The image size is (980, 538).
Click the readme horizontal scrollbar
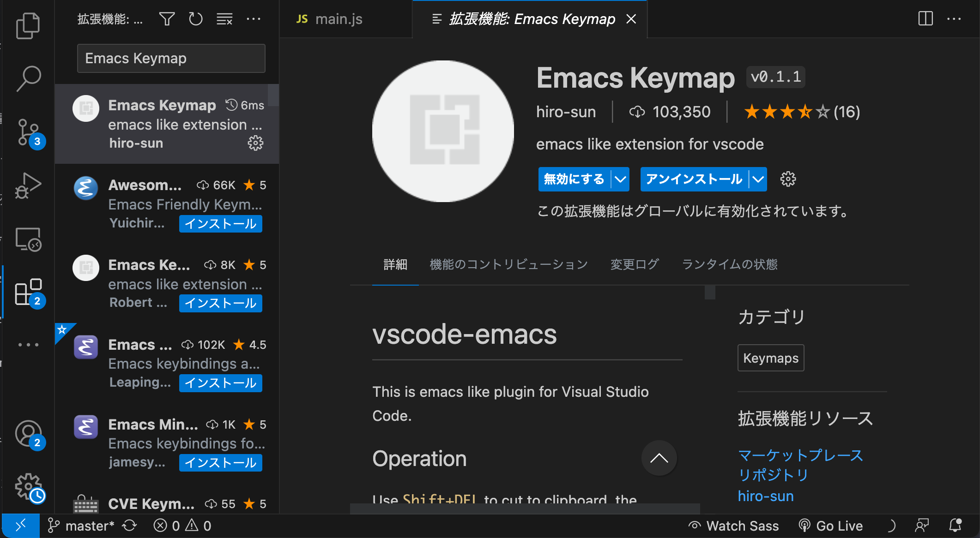pyautogui.click(x=525, y=508)
